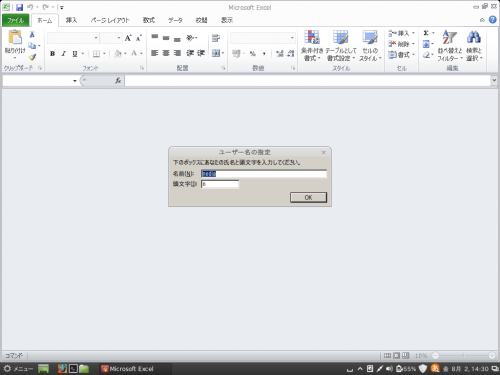Viewport: 500px width, 375px height.
Task: Click the Save icon in quick access toolbar
Action: tap(19, 7)
